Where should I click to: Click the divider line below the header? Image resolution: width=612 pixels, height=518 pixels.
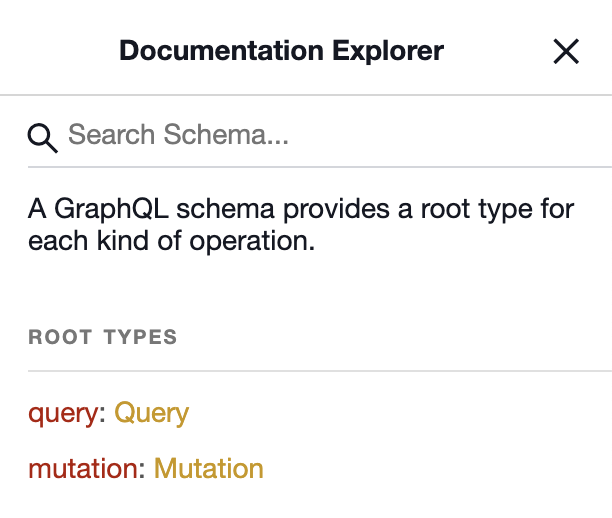306,94
